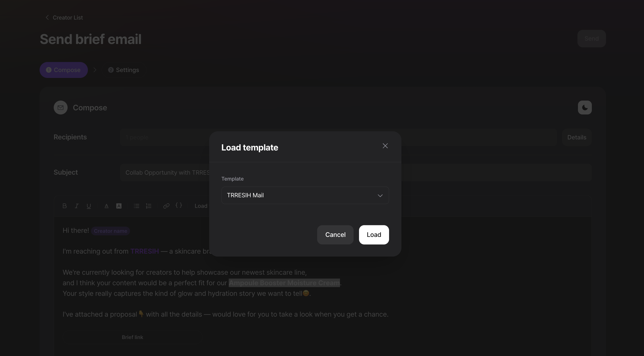Image resolution: width=644 pixels, height=356 pixels.
Task: Insert a numbered list
Action: coord(149,206)
